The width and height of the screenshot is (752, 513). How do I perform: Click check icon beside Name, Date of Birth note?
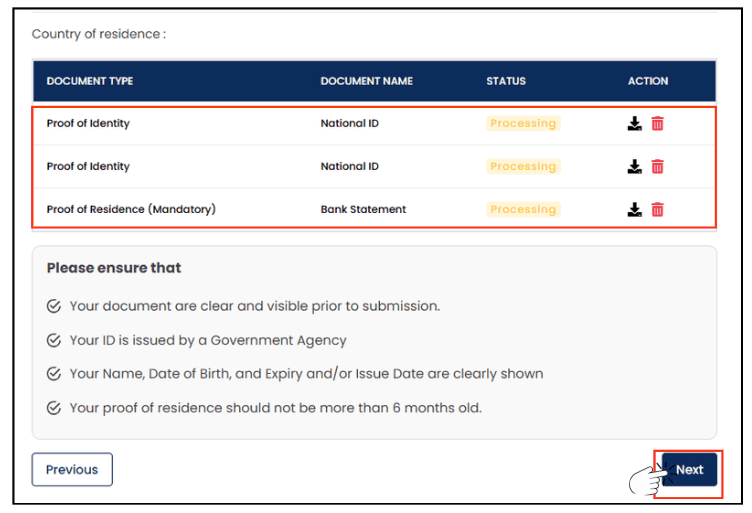click(x=54, y=373)
